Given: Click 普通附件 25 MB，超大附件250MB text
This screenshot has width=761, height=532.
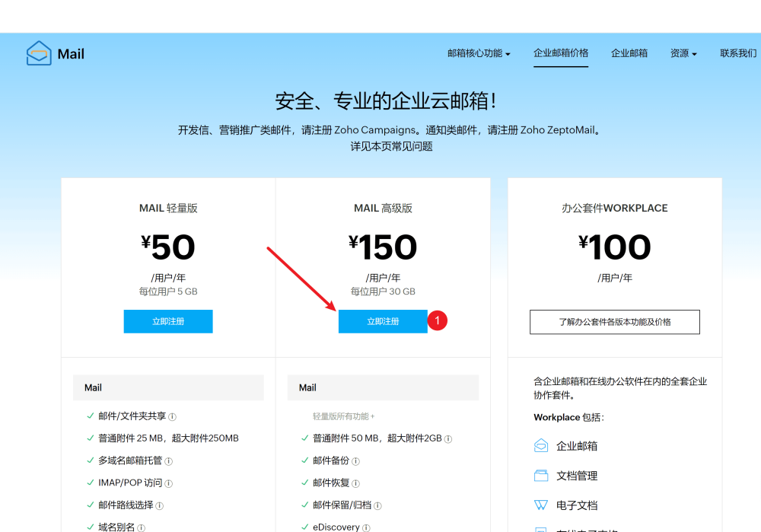Looking at the screenshot, I should (168, 438).
